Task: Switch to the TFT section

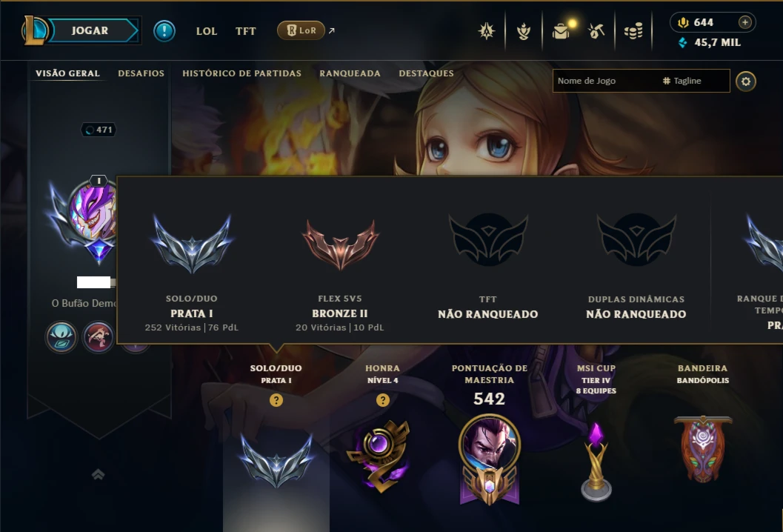Action: 245,31
